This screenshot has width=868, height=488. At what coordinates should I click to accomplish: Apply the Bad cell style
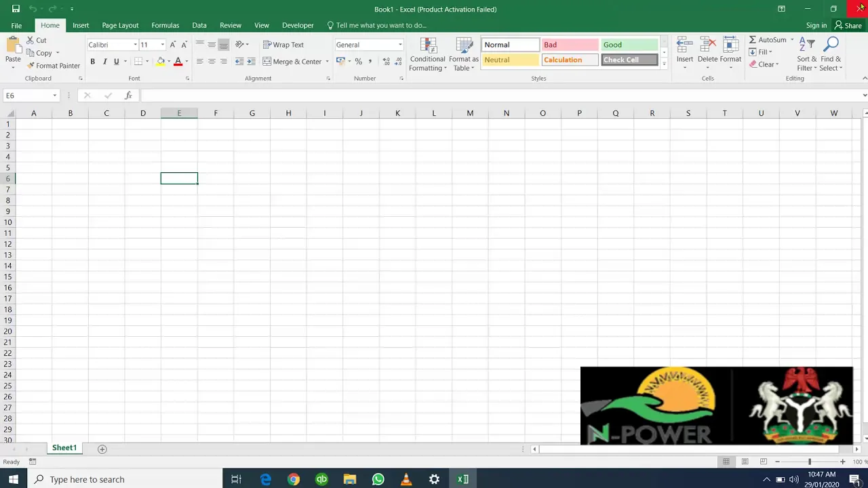570,45
